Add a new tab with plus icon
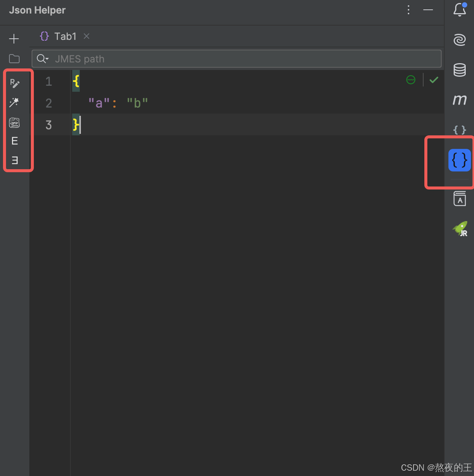Screen dimensions: 474x476 pyautogui.click(x=14, y=39)
